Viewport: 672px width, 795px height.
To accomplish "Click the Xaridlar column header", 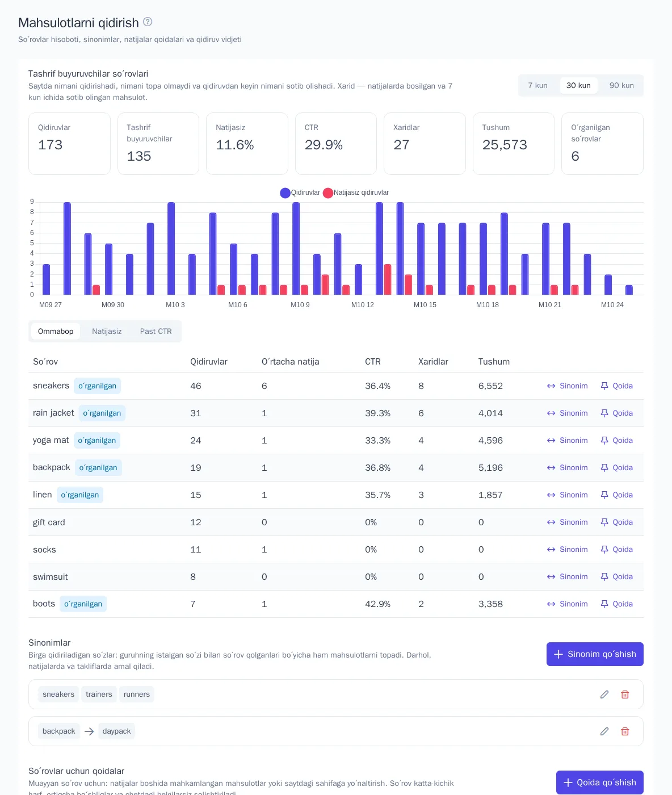I will coord(433,362).
